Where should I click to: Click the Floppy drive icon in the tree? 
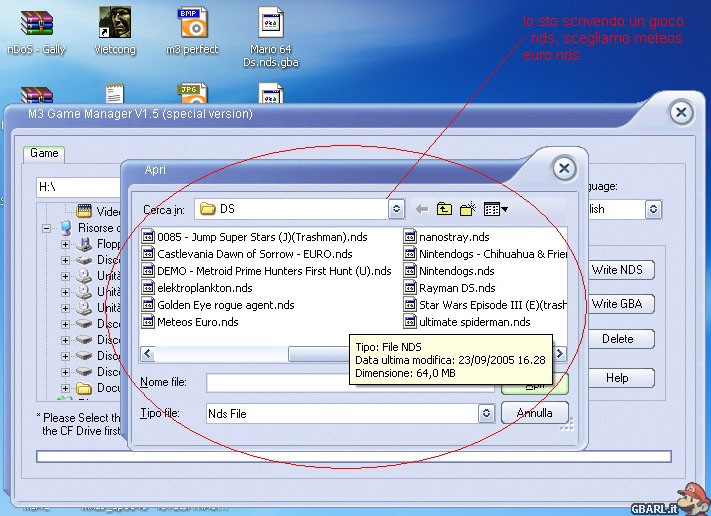pyautogui.click(x=84, y=244)
